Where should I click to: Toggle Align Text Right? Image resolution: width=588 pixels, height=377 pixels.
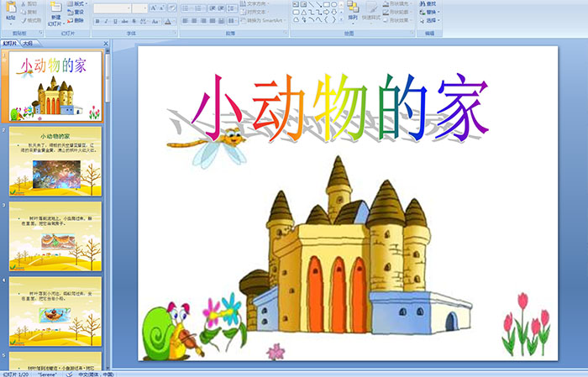203,21
